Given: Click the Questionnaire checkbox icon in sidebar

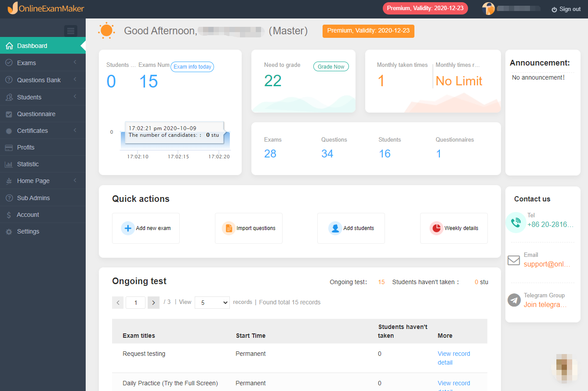Looking at the screenshot, I should (x=9, y=114).
